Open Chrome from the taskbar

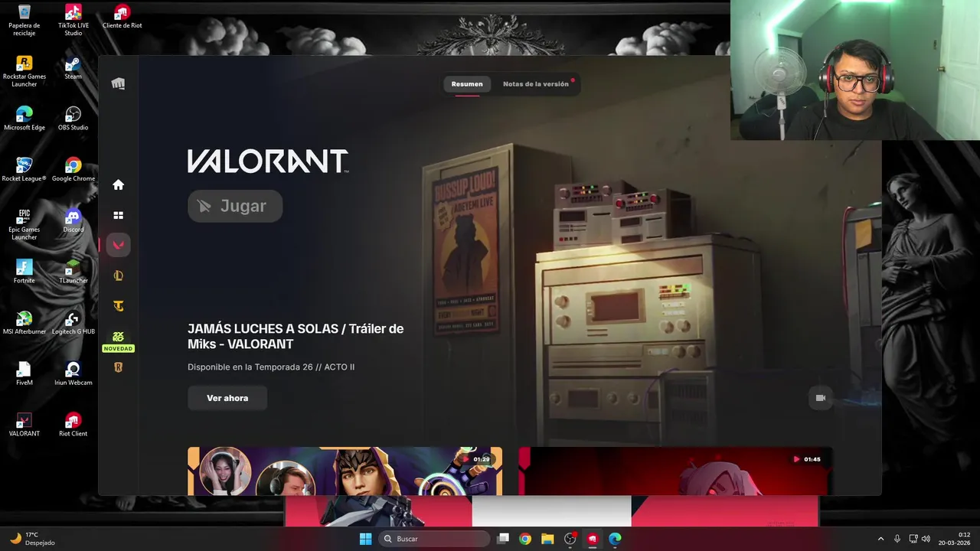click(x=525, y=539)
